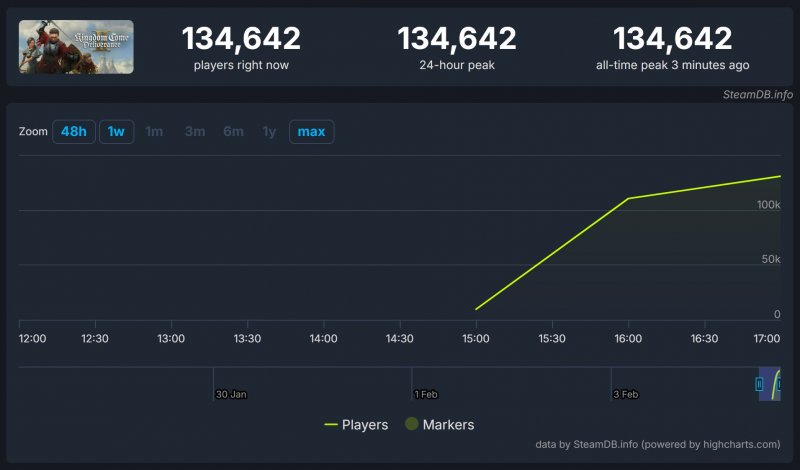
Task: Click the navigator timeline at 30 Jan
Action: (214, 384)
